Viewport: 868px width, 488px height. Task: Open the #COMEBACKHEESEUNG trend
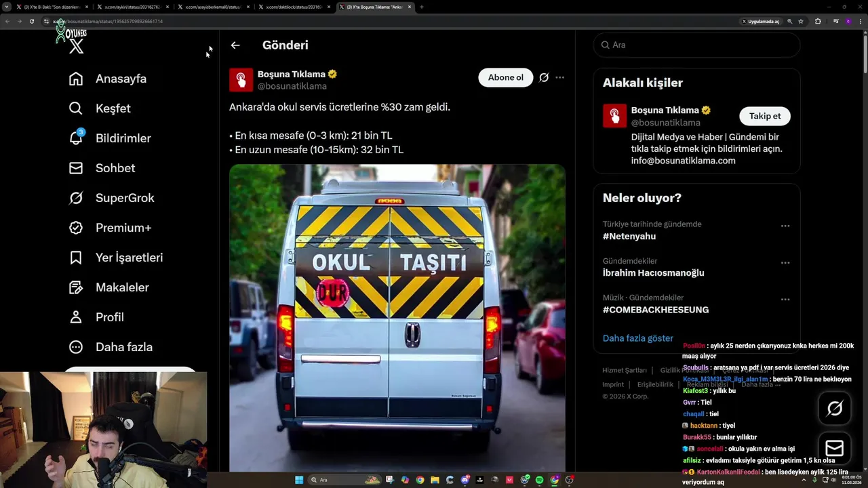tap(656, 310)
